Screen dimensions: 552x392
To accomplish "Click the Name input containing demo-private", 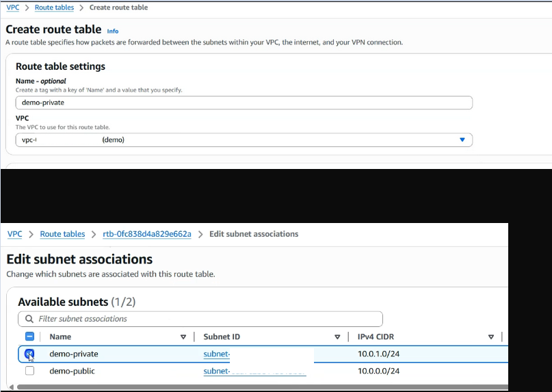I will tap(244, 103).
